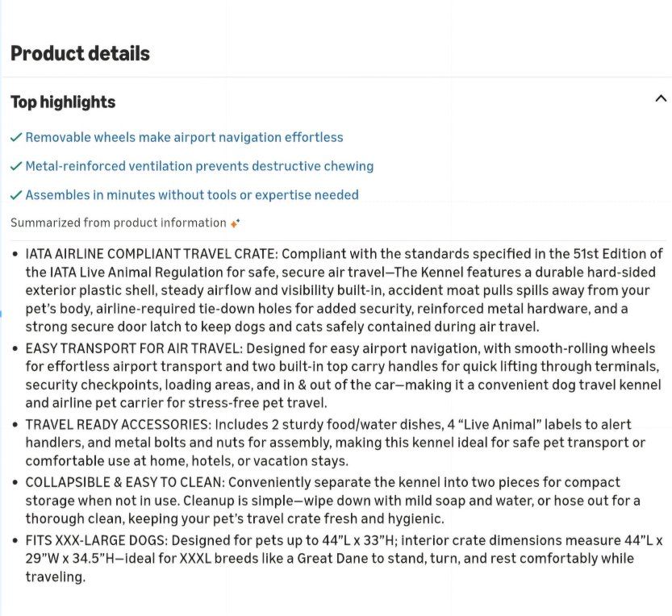
Task: Click checkmark icon beside Assembles in minutes
Action: click(x=16, y=195)
